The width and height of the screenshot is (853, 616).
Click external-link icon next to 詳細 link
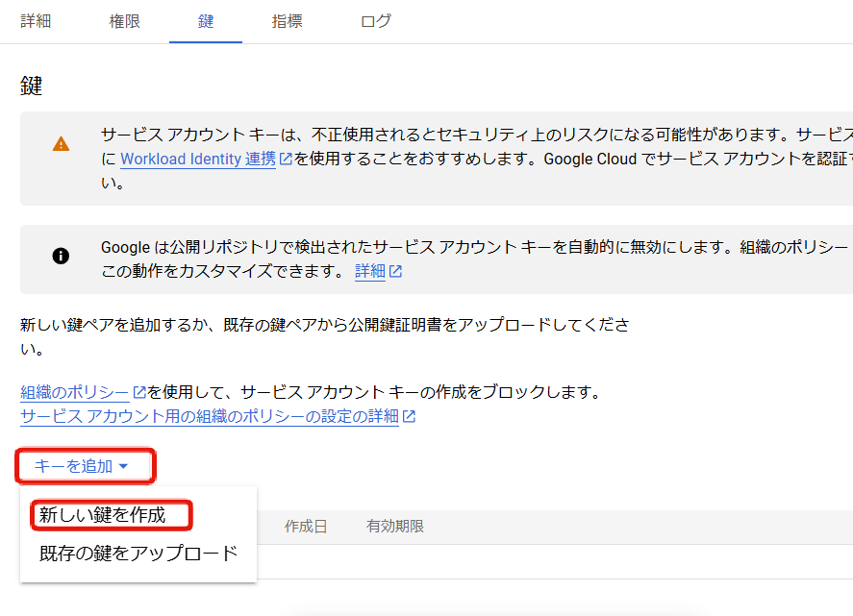click(x=395, y=271)
